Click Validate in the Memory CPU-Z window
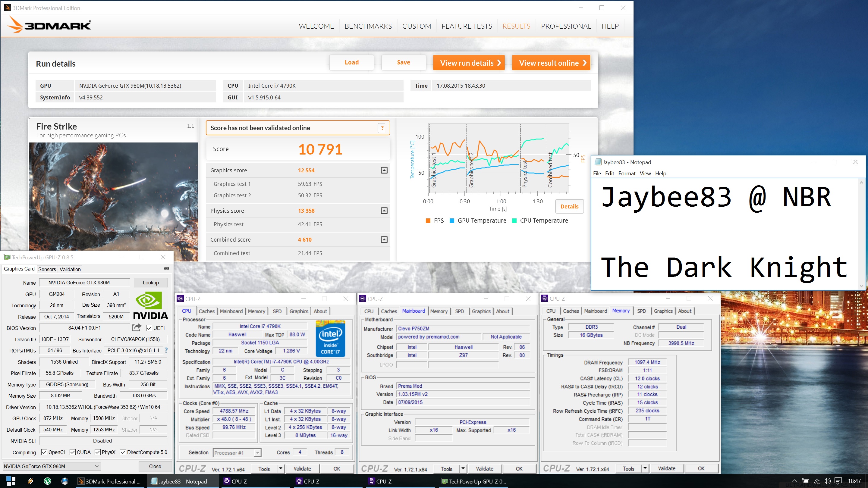This screenshot has width=868, height=488. pos(666,468)
